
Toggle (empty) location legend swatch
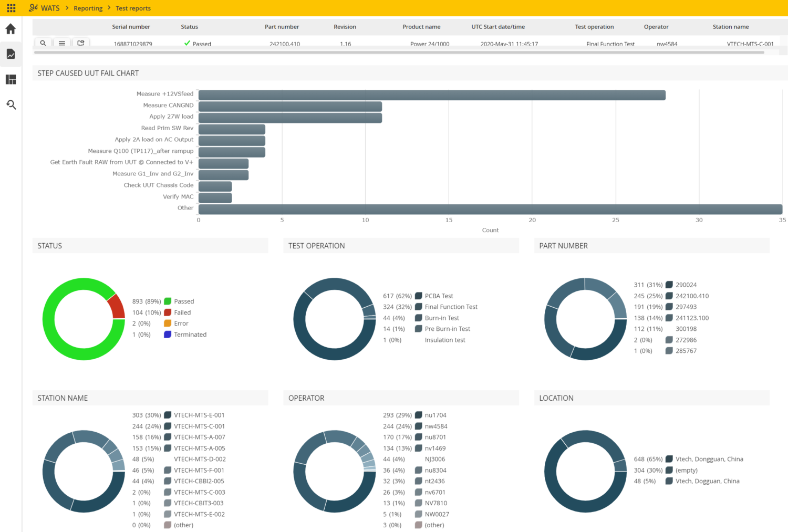[669, 470]
